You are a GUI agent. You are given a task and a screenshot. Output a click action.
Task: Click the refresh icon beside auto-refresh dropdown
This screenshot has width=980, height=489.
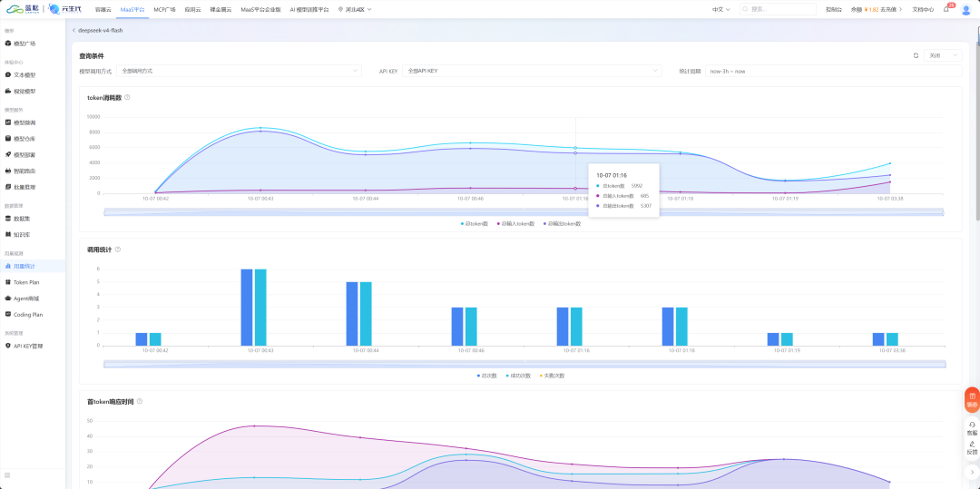pos(916,55)
